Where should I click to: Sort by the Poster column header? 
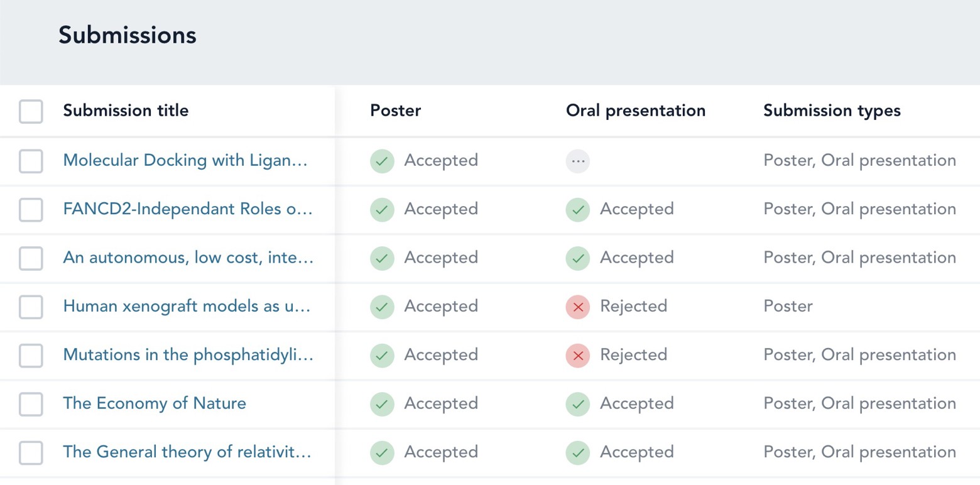point(395,111)
